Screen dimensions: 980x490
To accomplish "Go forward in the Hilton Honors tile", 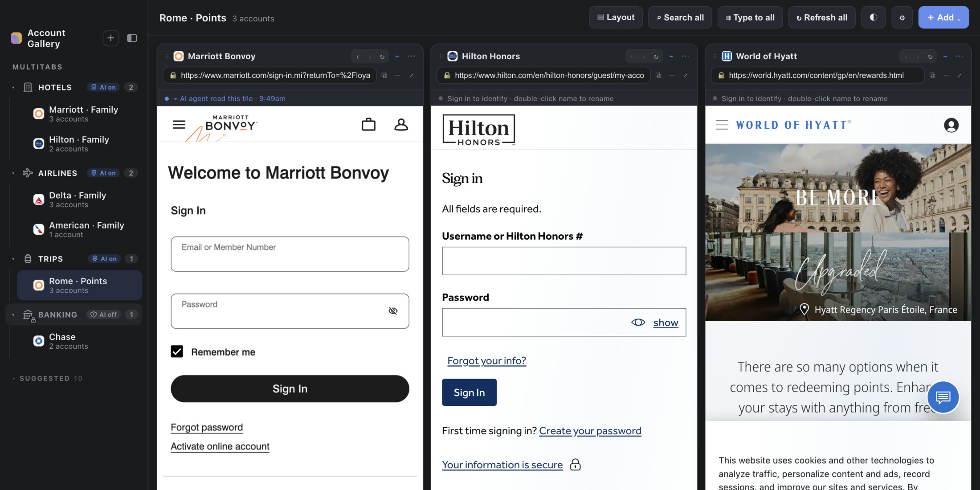I will tap(643, 57).
